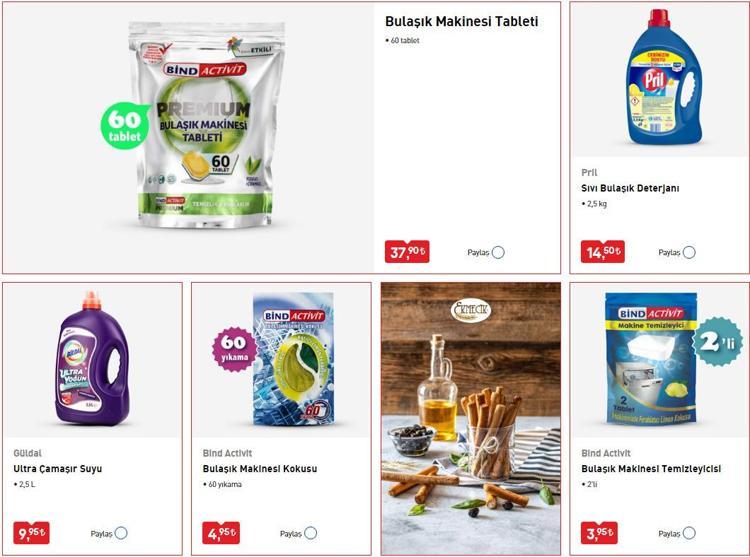The height and width of the screenshot is (557, 750).
Task: Open Ultra Çamaşır Suyu product title
Action: (58, 469)
